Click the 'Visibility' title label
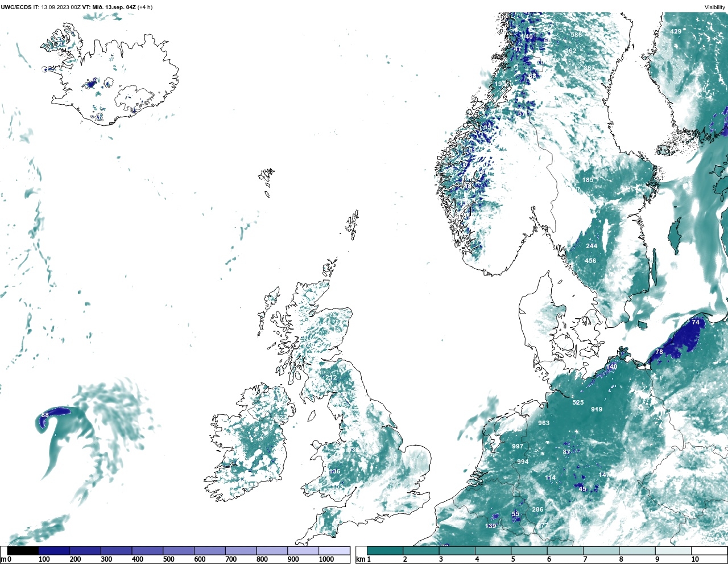The height and width of the screenshot is (564, 728). click(x=715, y=7)
